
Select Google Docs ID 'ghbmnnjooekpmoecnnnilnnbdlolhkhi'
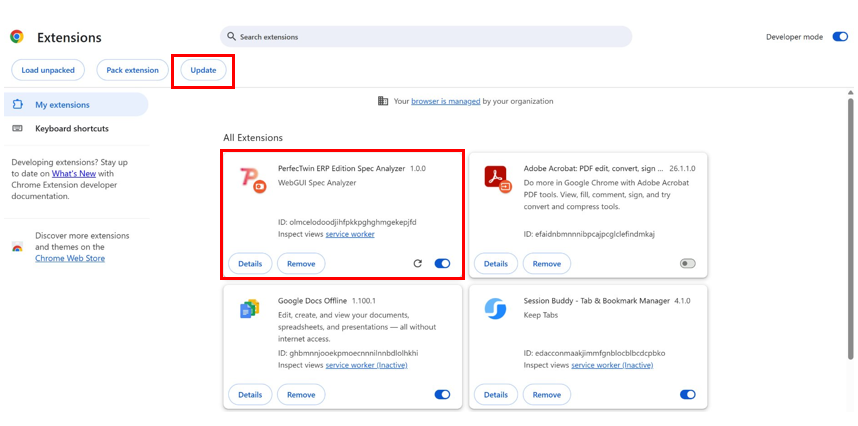coord(353,353)
